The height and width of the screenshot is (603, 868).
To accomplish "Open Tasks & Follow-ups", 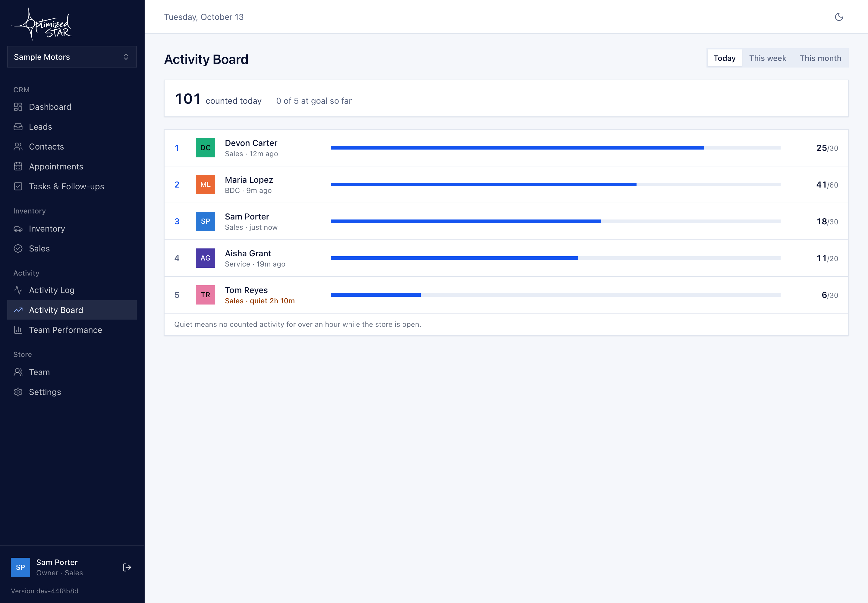I will point(72,186).
